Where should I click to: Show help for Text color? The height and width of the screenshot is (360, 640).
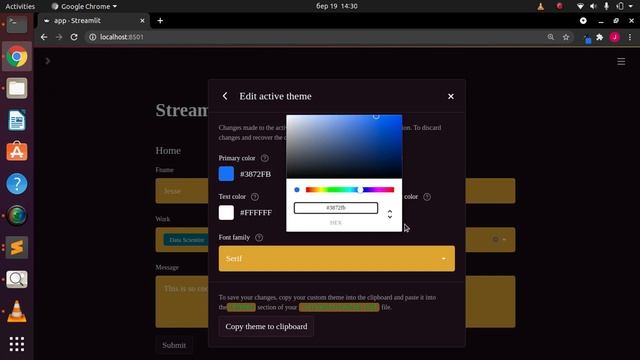coord(255,197)
